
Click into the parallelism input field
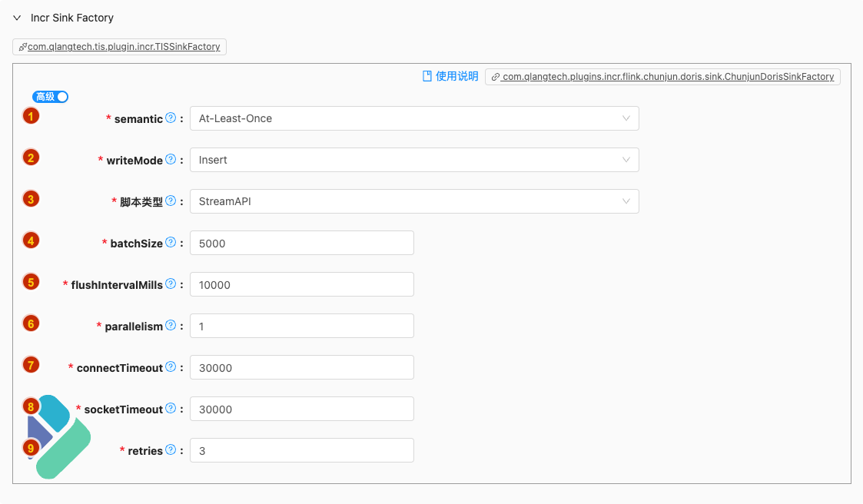pyautogui.click(x=302, y=326)
